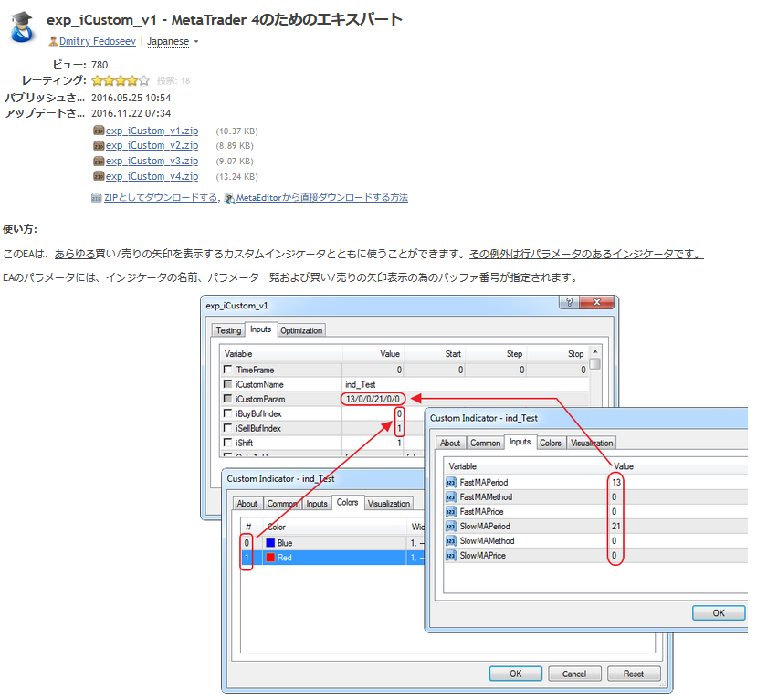Click the author person icon
The width and height of the screenshot is (767, 700).
(x=53, y=42)
